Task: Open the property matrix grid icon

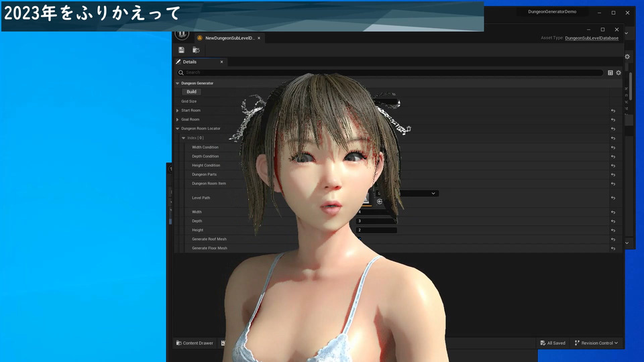Action: (x=610, y=72)
